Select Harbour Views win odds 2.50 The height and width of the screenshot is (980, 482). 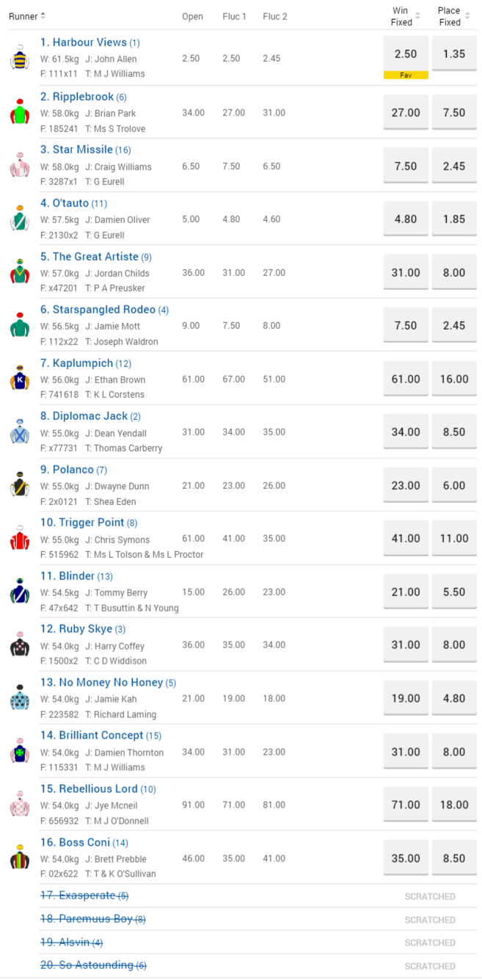tap(406, 54)
